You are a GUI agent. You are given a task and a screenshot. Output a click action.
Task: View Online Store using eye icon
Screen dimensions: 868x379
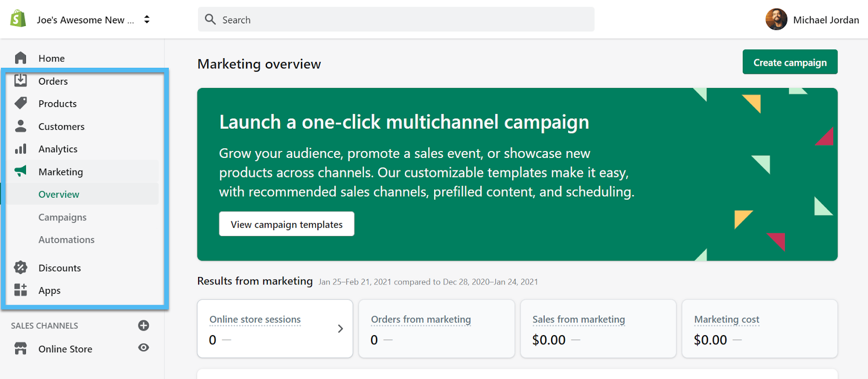point(144,348)
